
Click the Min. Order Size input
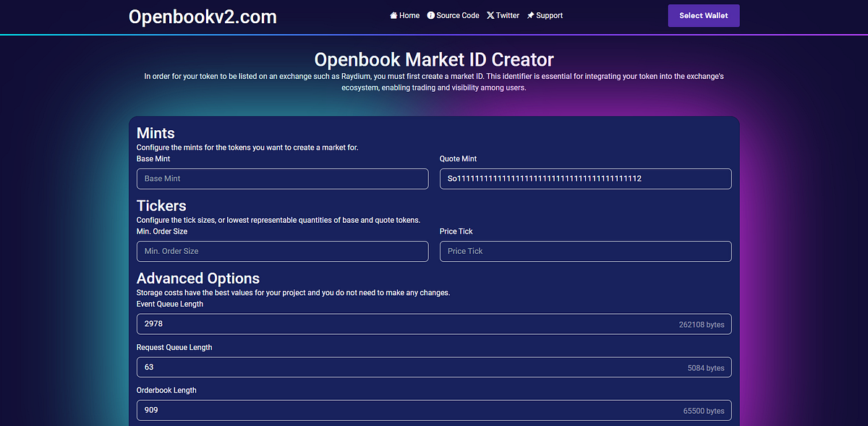pos(282,251)
